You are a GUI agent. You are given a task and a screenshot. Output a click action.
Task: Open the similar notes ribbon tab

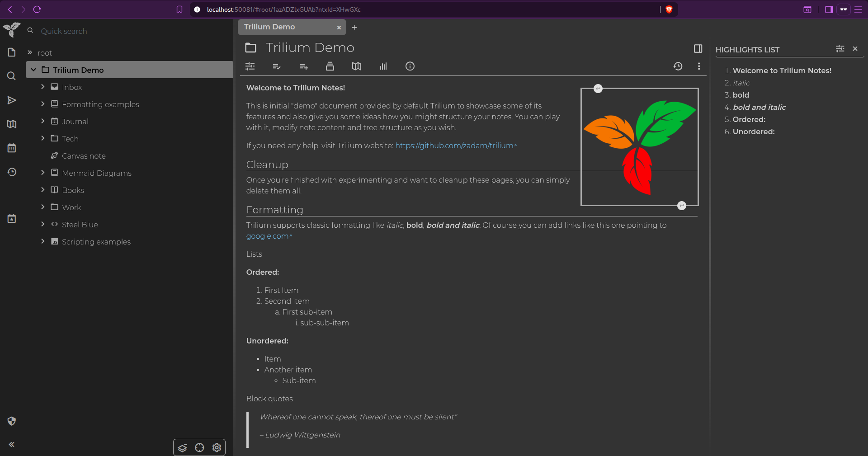pos(383,66)
